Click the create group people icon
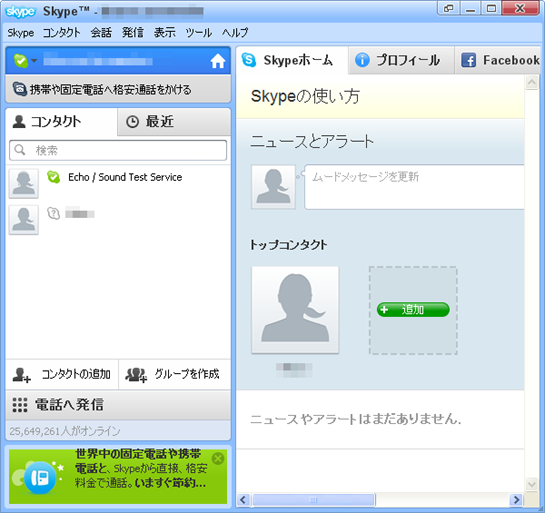The image size is (545, 513). [136, 375]
